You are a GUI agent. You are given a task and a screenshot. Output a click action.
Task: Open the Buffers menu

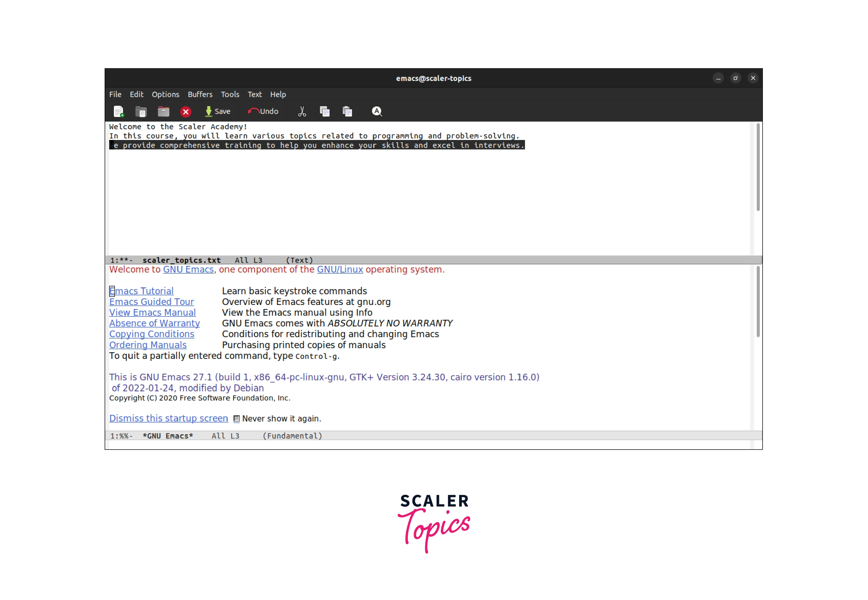pyautogui.click(x=200, y=94)
